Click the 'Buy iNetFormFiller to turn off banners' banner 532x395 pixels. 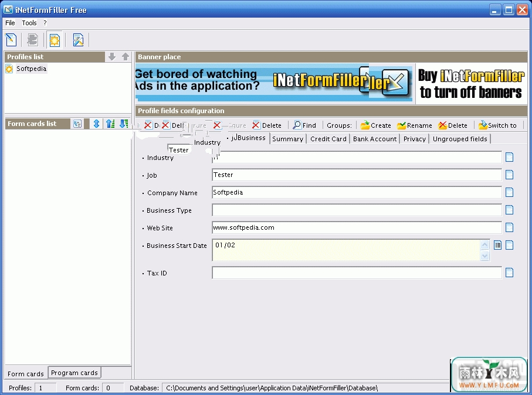(x=471, y=83)
